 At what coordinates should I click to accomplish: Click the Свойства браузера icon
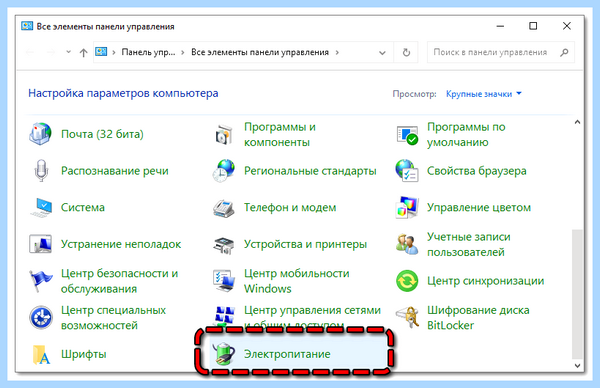click(407, 171)
